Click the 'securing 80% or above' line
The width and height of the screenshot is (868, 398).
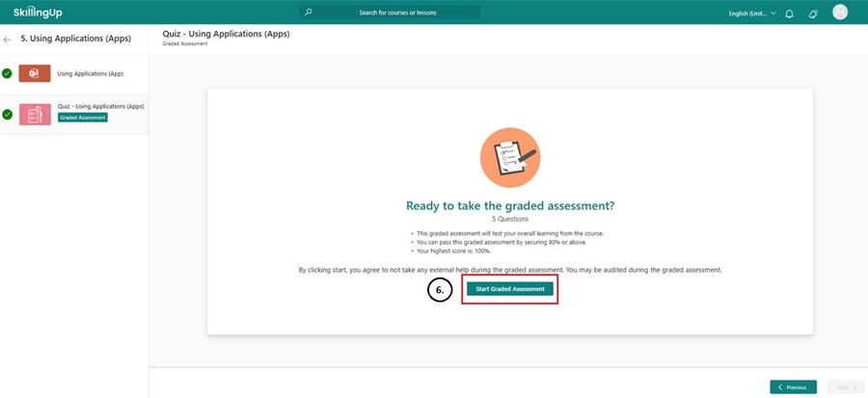coord(501,243)
